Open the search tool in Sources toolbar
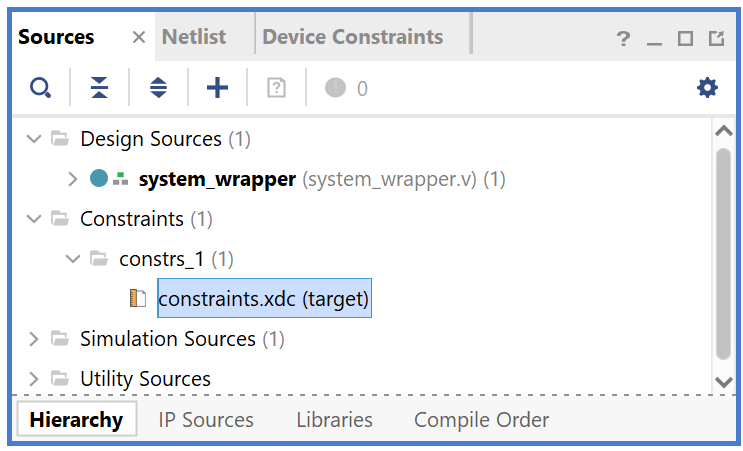Viewport: 743px width, 451px height. point(40,88)
